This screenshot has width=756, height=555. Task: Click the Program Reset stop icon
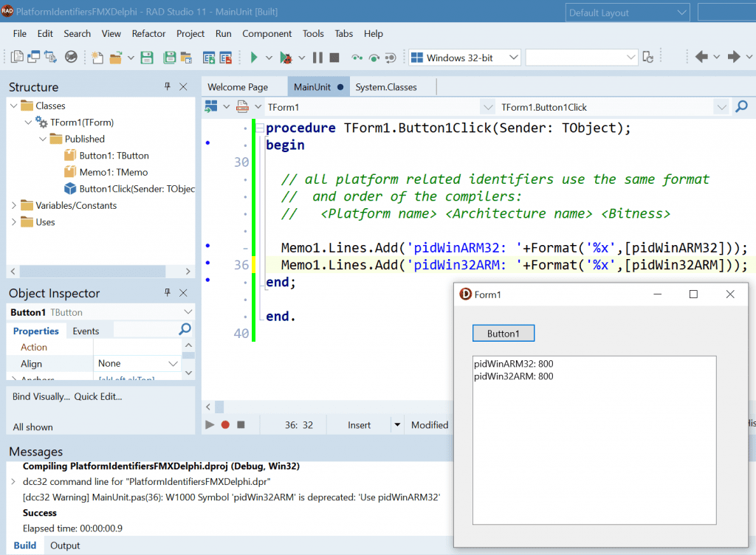point(334,58)
